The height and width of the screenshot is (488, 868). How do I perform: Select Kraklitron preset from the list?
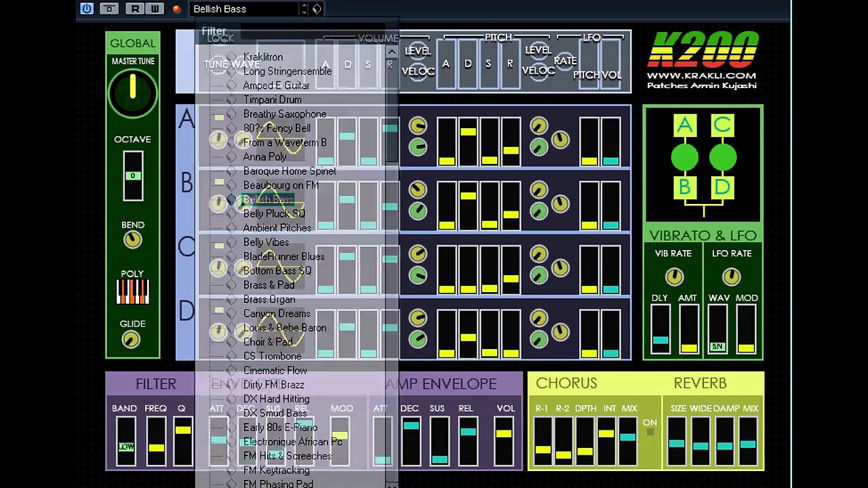[x=263, y=57]
